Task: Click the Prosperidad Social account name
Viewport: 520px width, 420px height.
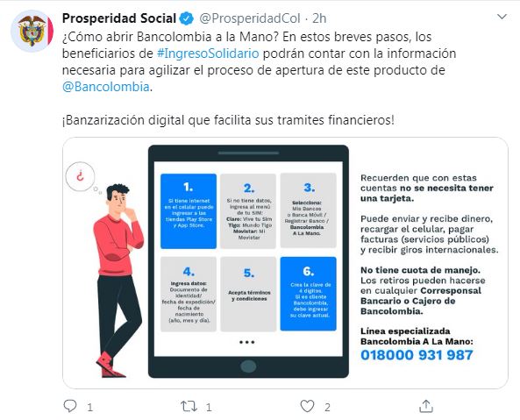Action: click(x=119, y=18)
